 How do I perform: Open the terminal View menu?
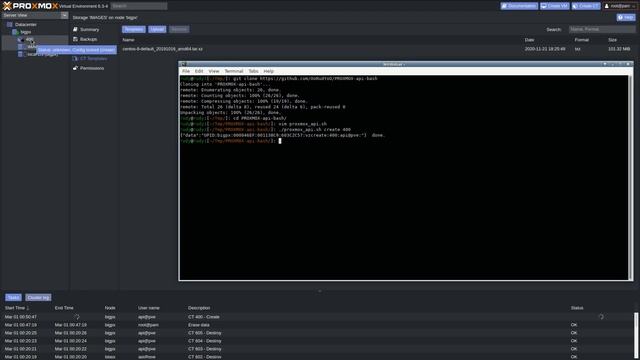214,71
